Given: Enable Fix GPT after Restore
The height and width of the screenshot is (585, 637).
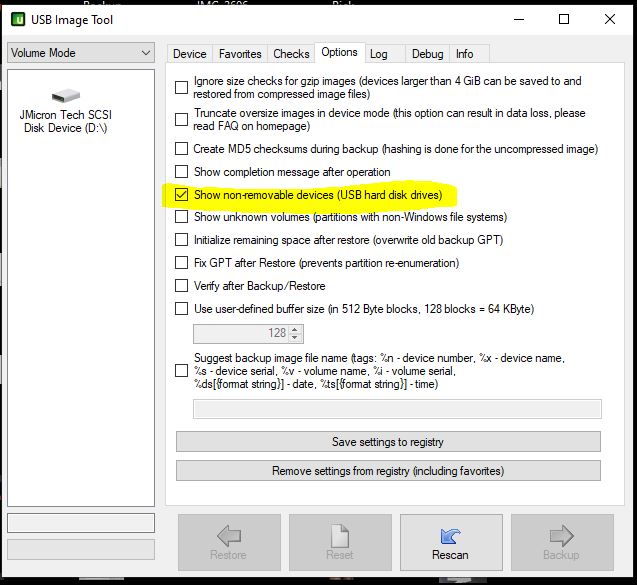Looking at the screenshot, I should [181, 263].
